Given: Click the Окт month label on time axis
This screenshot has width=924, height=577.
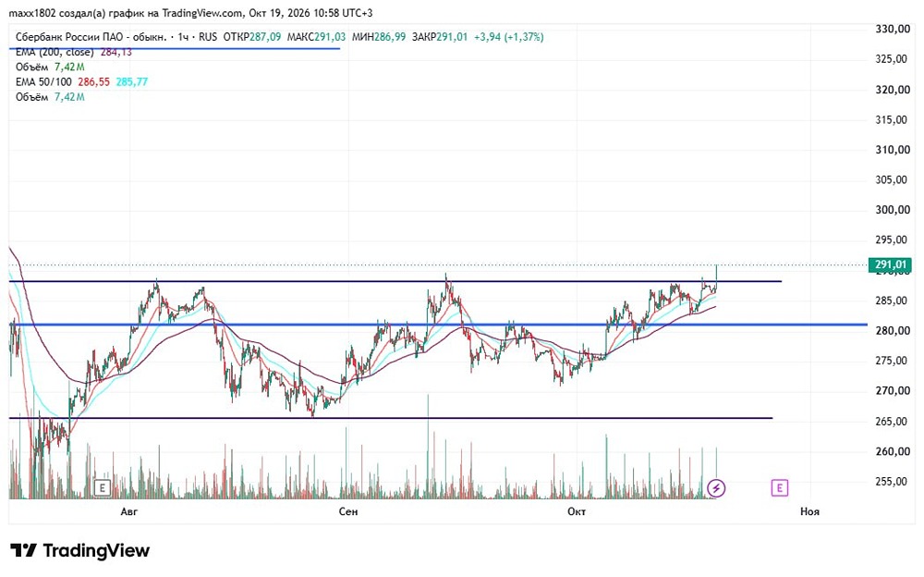Looking at the screenshot, I should (577, 511).
